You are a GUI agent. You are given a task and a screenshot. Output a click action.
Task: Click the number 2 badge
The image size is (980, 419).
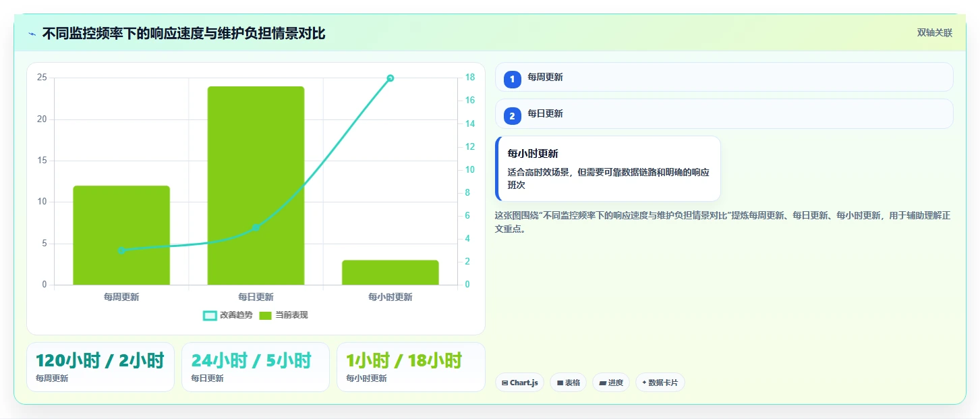point(512,116)
